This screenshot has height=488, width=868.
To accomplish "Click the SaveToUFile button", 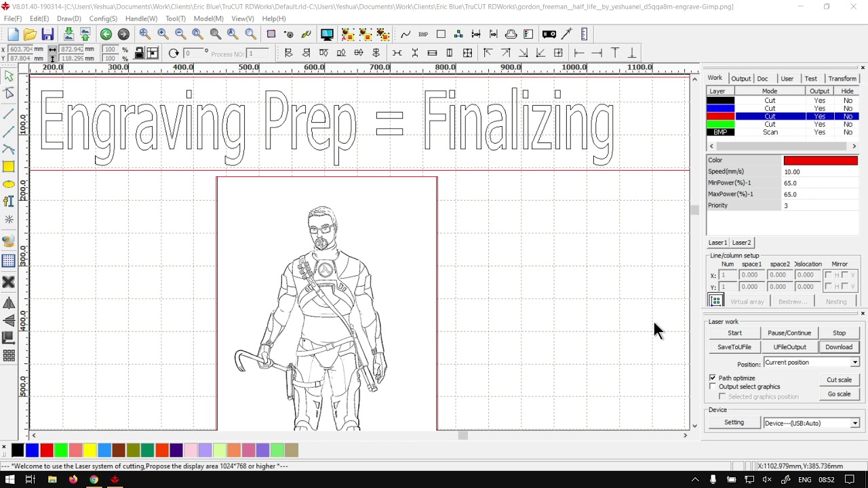I will pyautogui.click(x=734, y=347).
